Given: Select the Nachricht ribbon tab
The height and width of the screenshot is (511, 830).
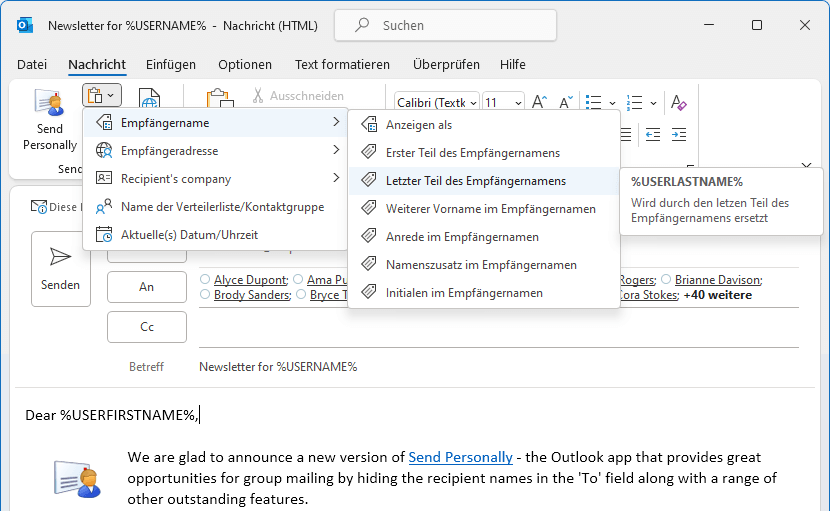Looking at the screenshot, I should [x=97, y=65].
